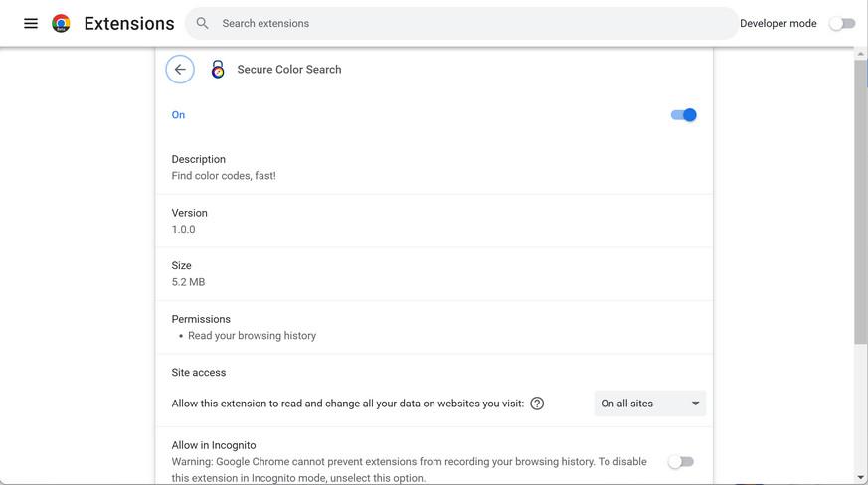The image size is (868, 485).
Task: Click the blue On status label
Action: [x=178, y=115]
